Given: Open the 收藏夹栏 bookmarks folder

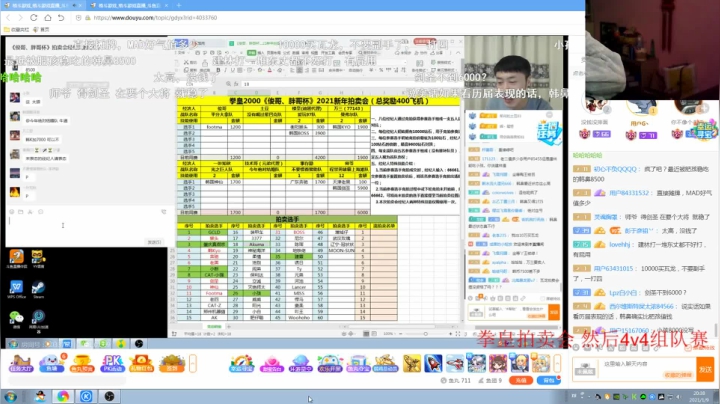Looking at the screenshot, I should pos(16,29).
